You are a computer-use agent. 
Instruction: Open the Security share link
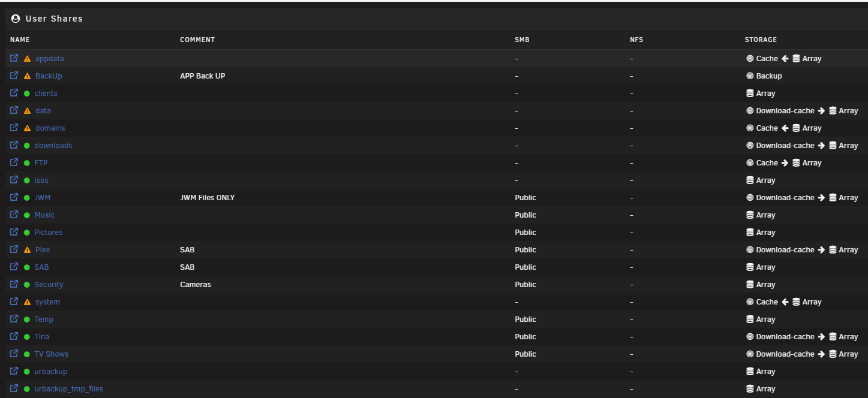pyautogui.click(x=49, y=285)
